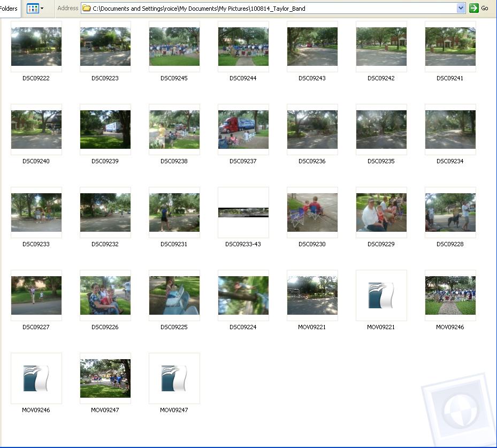
Task: Select the MOV09247 OpenOffice document icon
Action: pyautogui.click(x=174, y=378)
